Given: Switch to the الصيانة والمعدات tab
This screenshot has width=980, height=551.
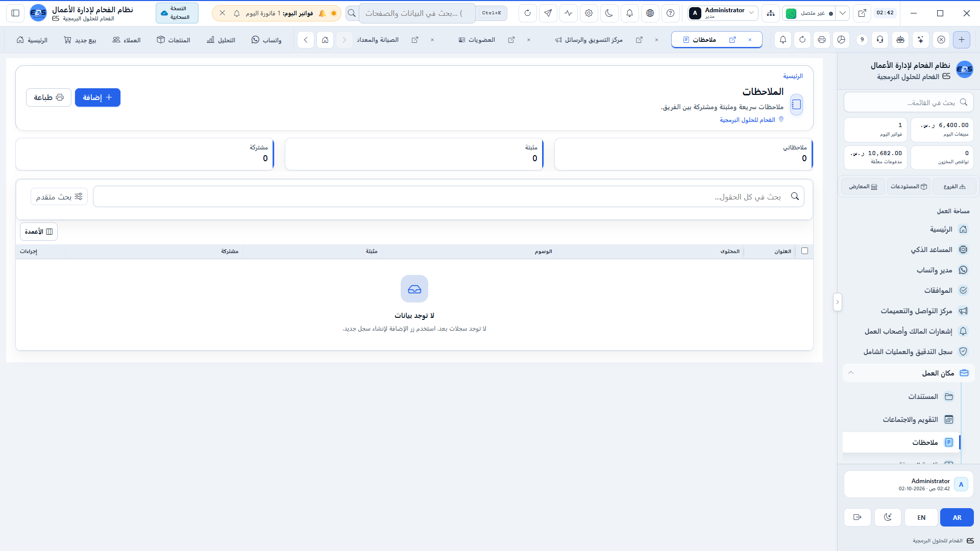Looking at the screenshot, I should 378,40.
